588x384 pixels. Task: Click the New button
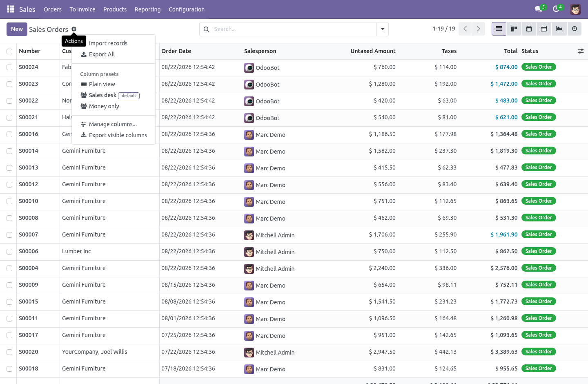pos(17,29)
